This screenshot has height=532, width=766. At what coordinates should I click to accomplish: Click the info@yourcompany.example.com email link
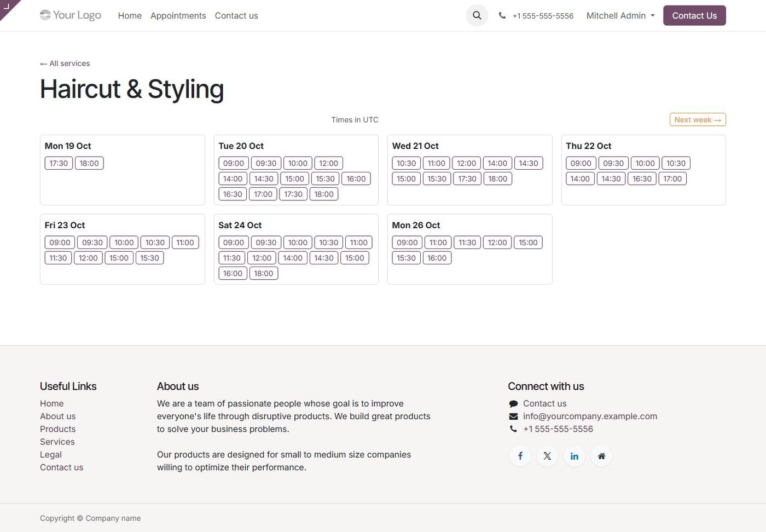590,417
